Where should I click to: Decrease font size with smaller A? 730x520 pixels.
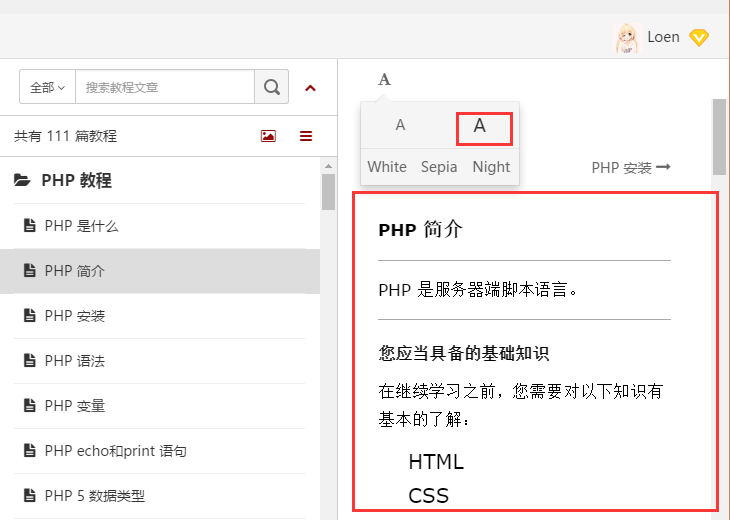click(400, 126)
